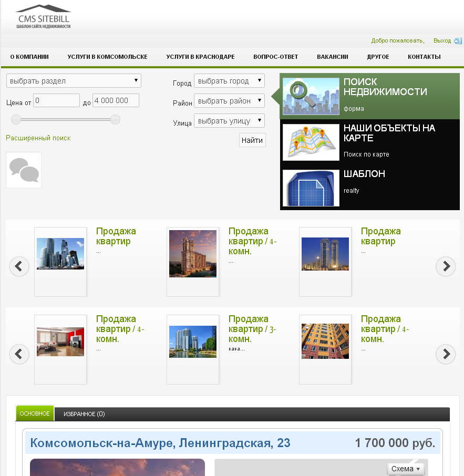The width and height of the screenshot is (464, 476).
Task: Click next arrow in first carousel
Action: tap(446, 266)
